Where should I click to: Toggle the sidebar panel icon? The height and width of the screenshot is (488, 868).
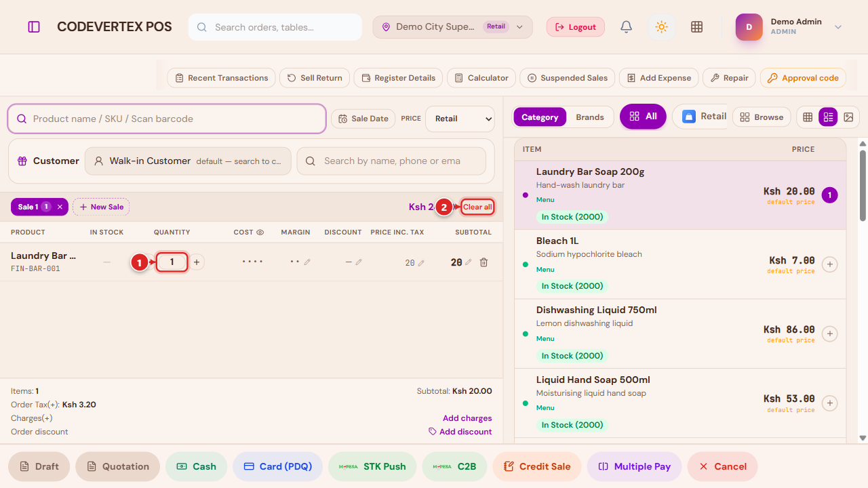(34, 27)
